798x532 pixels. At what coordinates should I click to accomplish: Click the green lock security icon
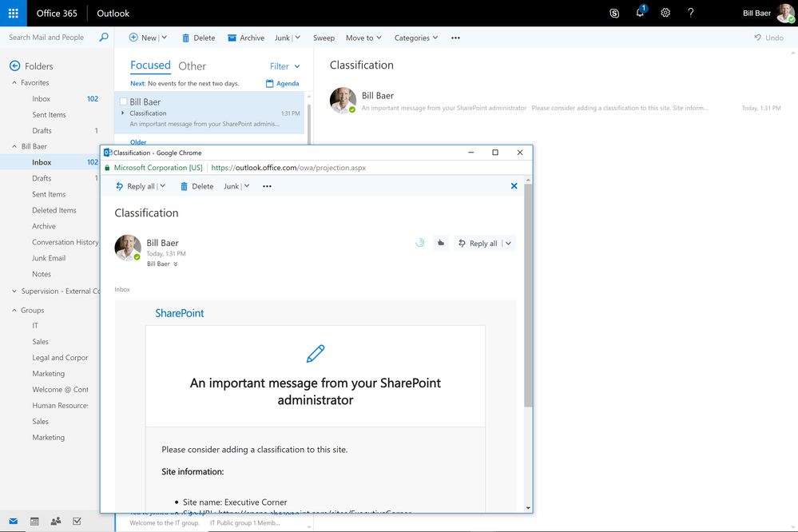pyautogui.click(x=107, y=168)
